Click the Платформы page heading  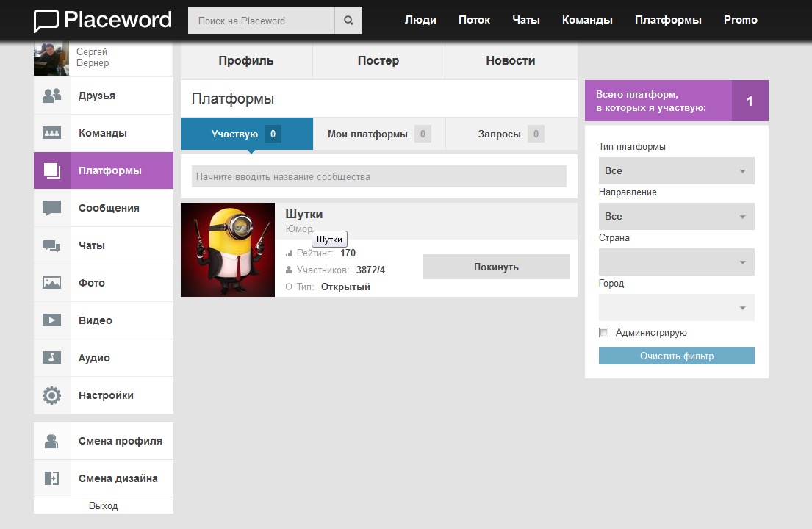pyautogui.click(x=233, y=98)
